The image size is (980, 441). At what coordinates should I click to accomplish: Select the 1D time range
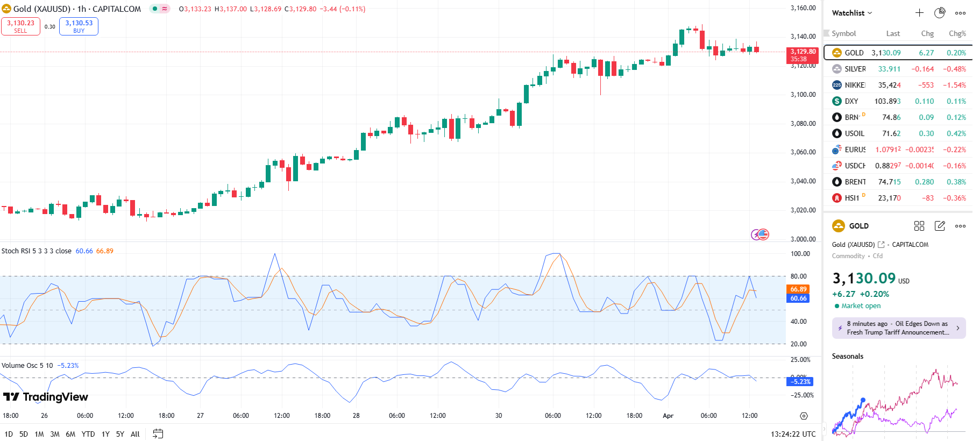point(9,434)
